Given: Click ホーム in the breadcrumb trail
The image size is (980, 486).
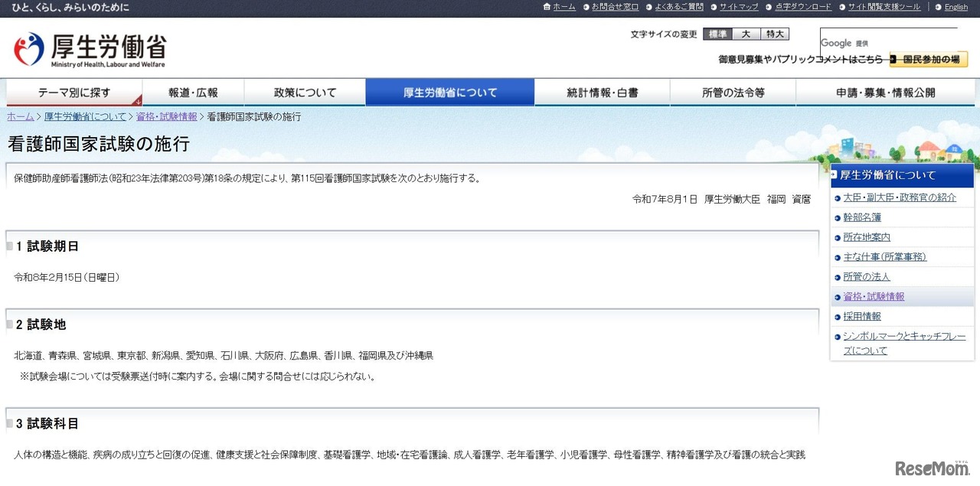Looking at the screenshot, I should coord(20,116).
